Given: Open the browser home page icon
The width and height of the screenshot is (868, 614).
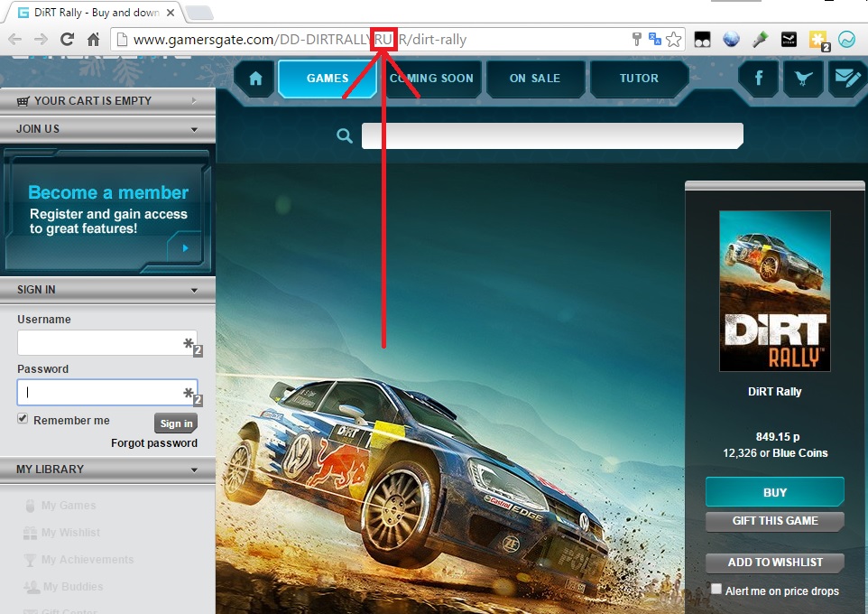Looking at the screenshot, I should pos(94,40).
